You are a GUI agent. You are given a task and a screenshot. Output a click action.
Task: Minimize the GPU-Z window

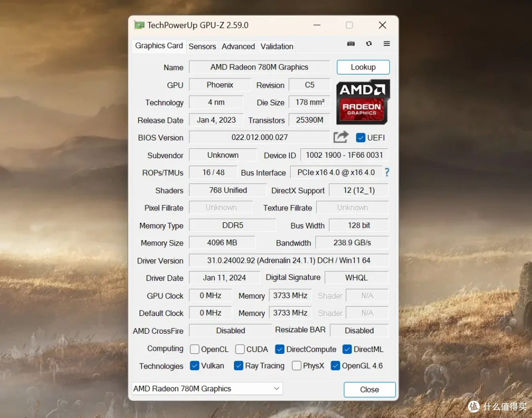click(x=317, y=25)
